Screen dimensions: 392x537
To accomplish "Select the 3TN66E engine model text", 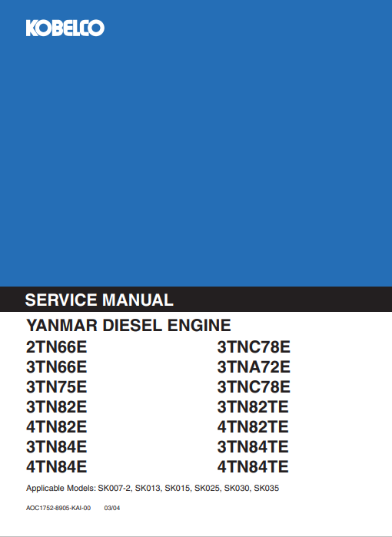I will (57, 367).
